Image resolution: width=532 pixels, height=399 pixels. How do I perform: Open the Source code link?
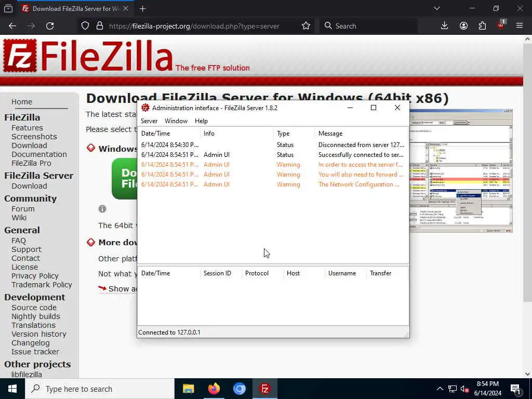[34, 308]
